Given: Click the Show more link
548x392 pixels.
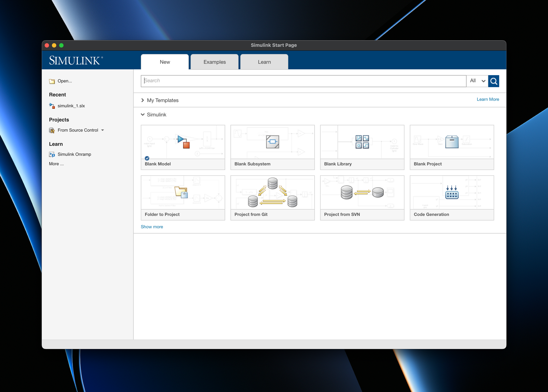Looking at the screenshot, I should (152, 226).
